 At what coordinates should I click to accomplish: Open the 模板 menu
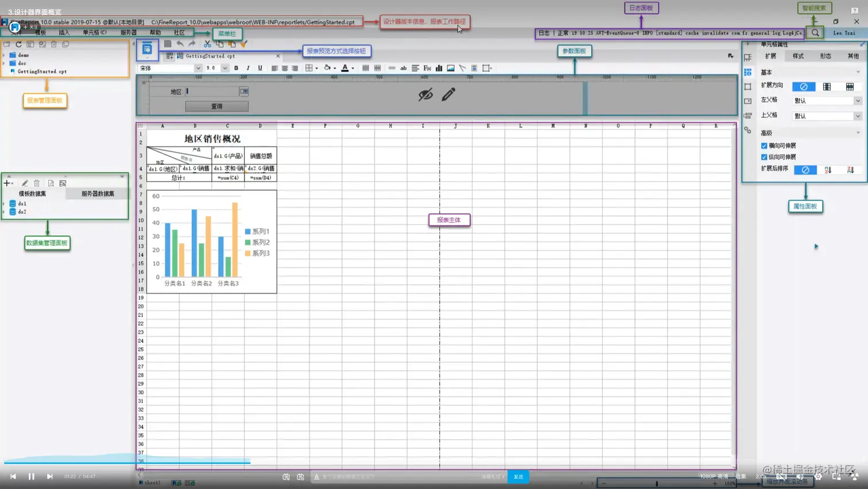(x=40, y=33)
